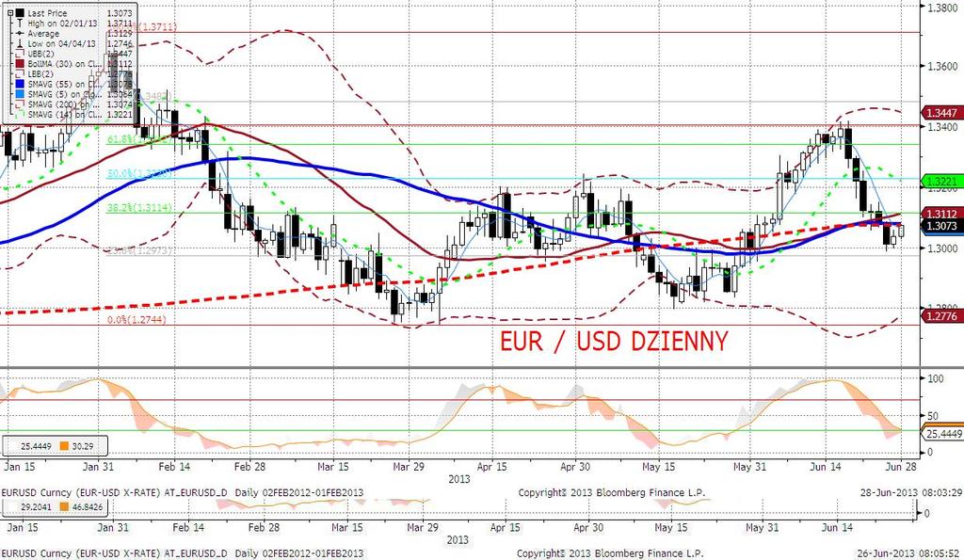Select the BollMA (30) red swatch
This screenshot has width=964, height=560.
coord(20,64)
